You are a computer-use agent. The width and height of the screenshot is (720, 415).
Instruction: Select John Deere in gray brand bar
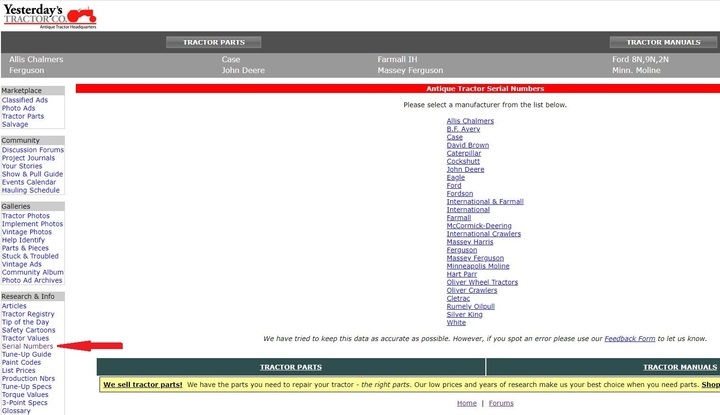(243, 70)
